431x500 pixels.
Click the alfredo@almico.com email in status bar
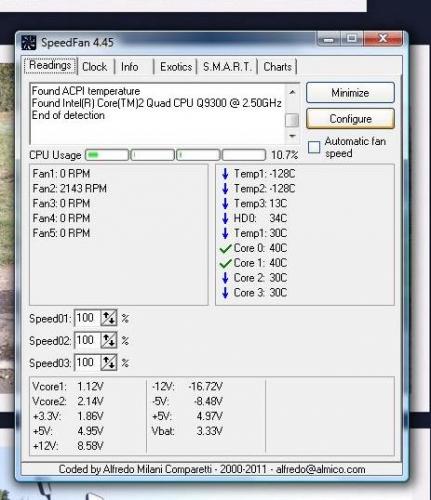pyautogui.click(x=321, y=469)
